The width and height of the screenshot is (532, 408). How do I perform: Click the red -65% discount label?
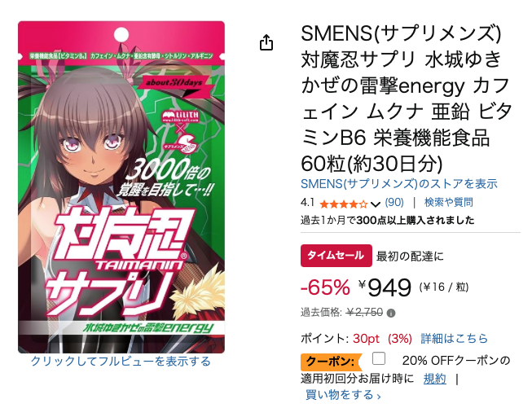coord(325,287)
